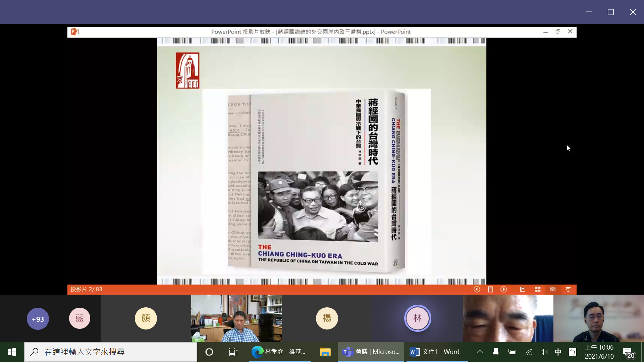Select the video of the man in the dark suit
Viewport: 644px width, 362px height.
click(x=599, y=318)
